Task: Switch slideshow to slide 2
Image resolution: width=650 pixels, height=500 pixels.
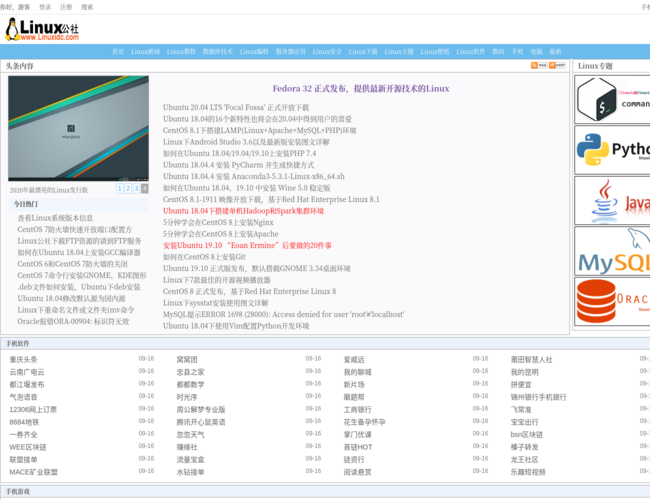Action: [128, 189]
